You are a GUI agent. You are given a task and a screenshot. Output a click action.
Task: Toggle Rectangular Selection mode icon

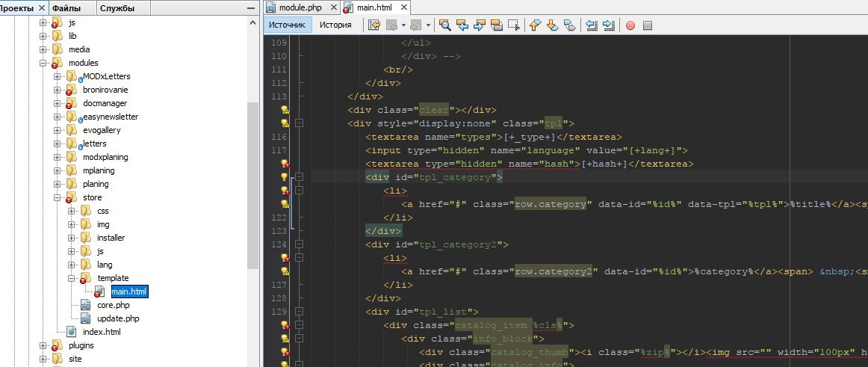click(513, 25)
